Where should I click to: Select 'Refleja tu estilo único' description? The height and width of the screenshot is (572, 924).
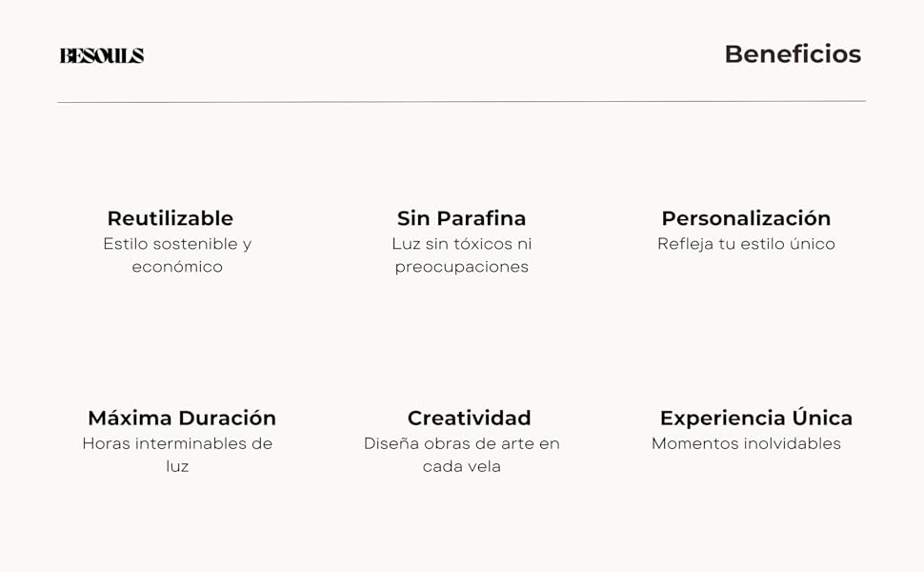pyautogui.click(x=746, y=244)
